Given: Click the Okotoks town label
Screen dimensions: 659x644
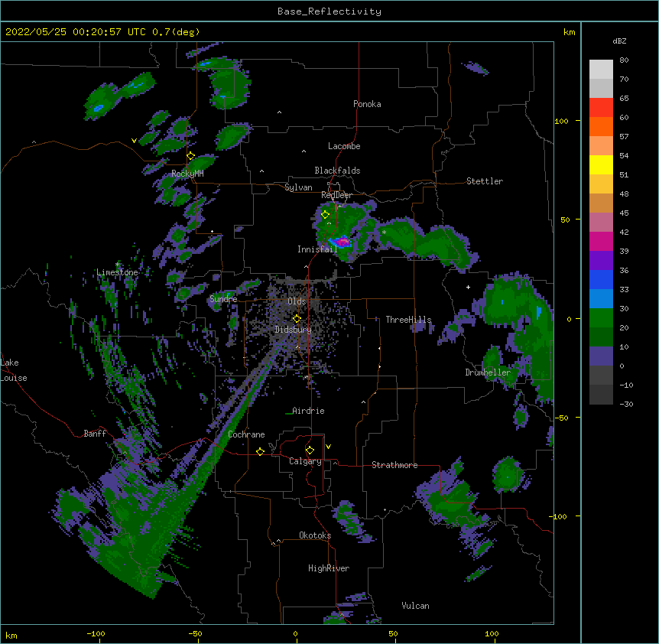Looking at the screenshot, I should pos(315,535).
